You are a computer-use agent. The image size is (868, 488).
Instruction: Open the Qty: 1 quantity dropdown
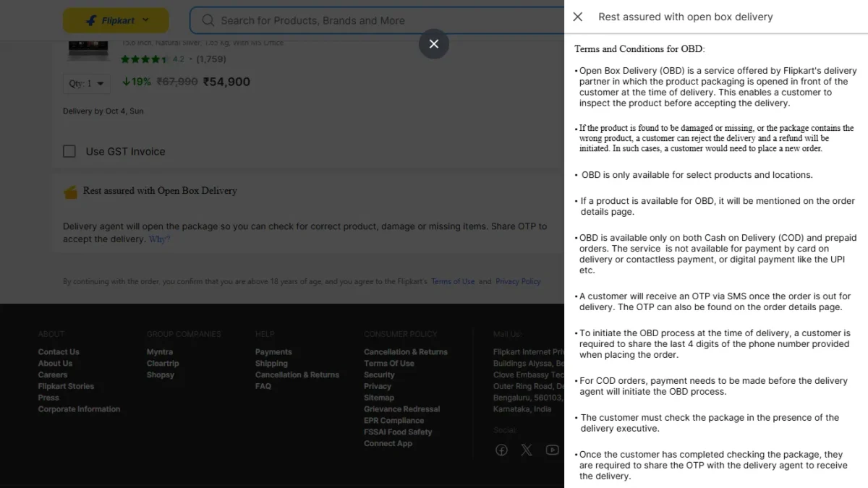pos(87,83)
